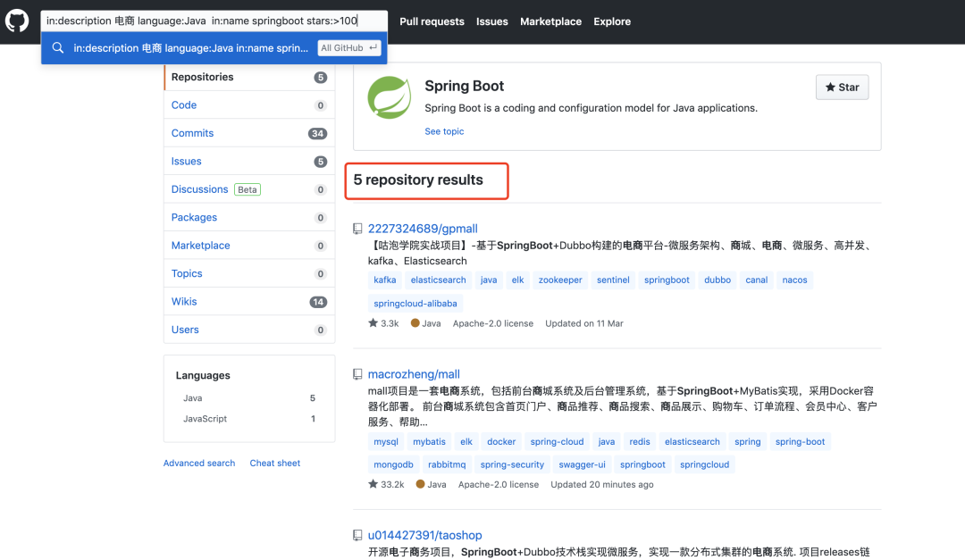Click the spring-security topic tag
This screenshot has height=560, width=965.
[x=512, y=464]
